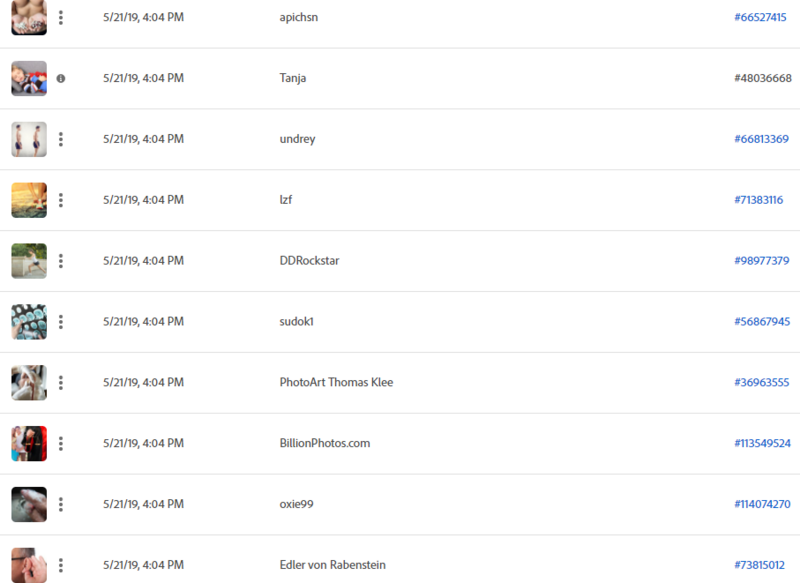Open the three-dot menu for DDRockstar row
Screen dimensions: 800x583
[61, 261]
